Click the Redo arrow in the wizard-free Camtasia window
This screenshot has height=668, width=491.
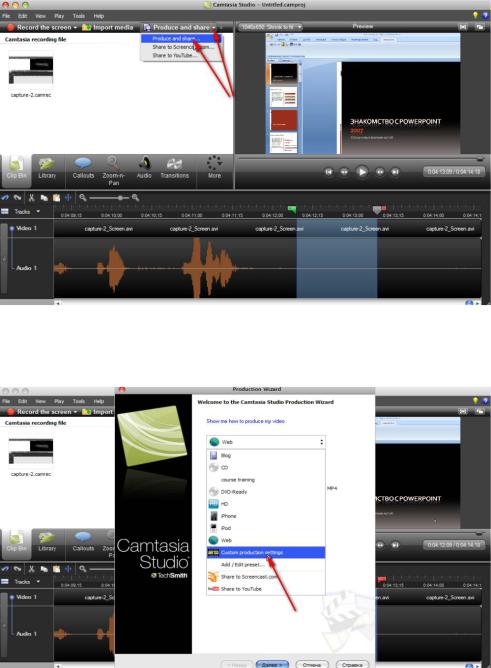(x=17, y=198)
